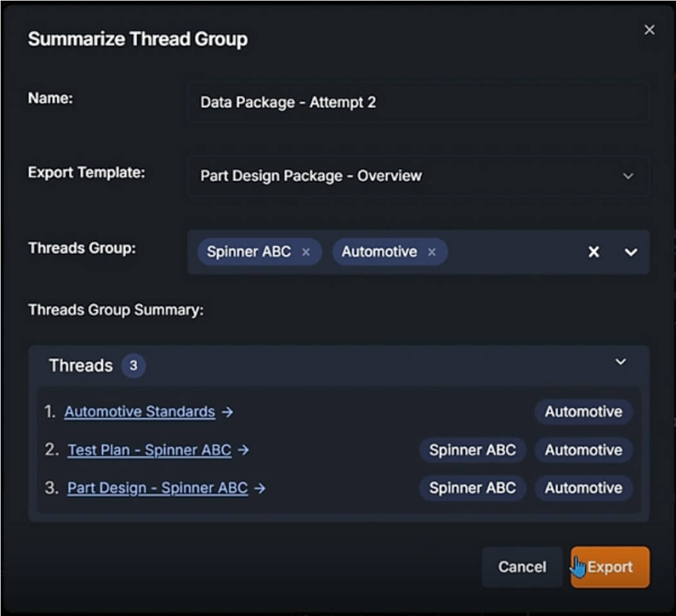The height and width of the screenshot is (616, 676).
Task: Open the Automotive Standards thread link
Action: click(140, 412)
